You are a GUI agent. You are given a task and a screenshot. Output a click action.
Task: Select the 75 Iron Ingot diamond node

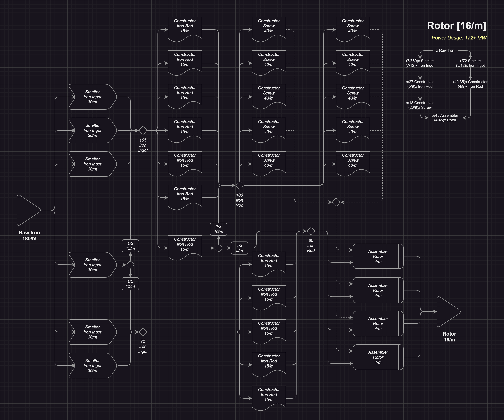(143, 332)
